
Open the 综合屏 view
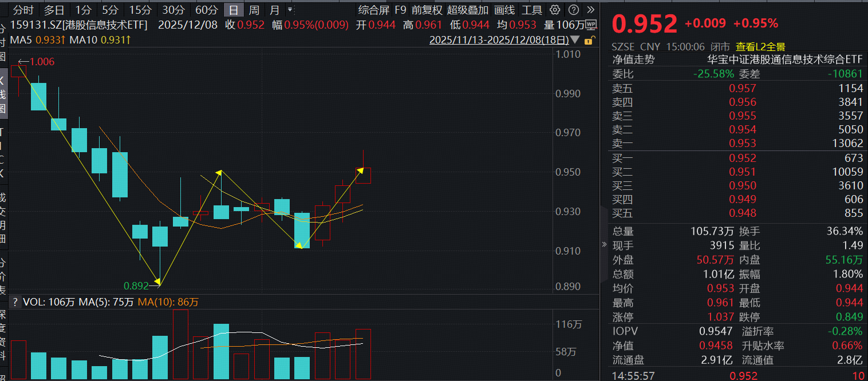point(373,10)
